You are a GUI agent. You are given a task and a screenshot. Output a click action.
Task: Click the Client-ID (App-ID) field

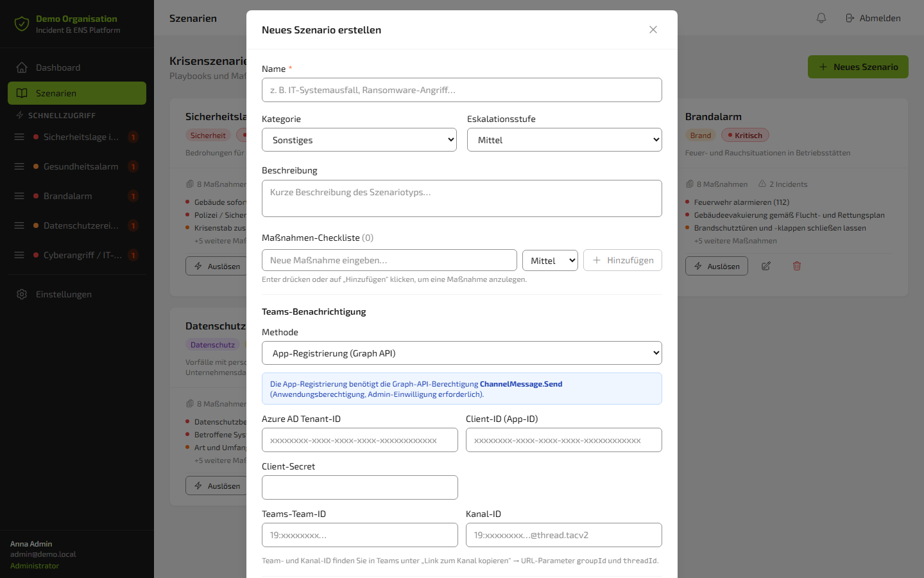(564, 440)
